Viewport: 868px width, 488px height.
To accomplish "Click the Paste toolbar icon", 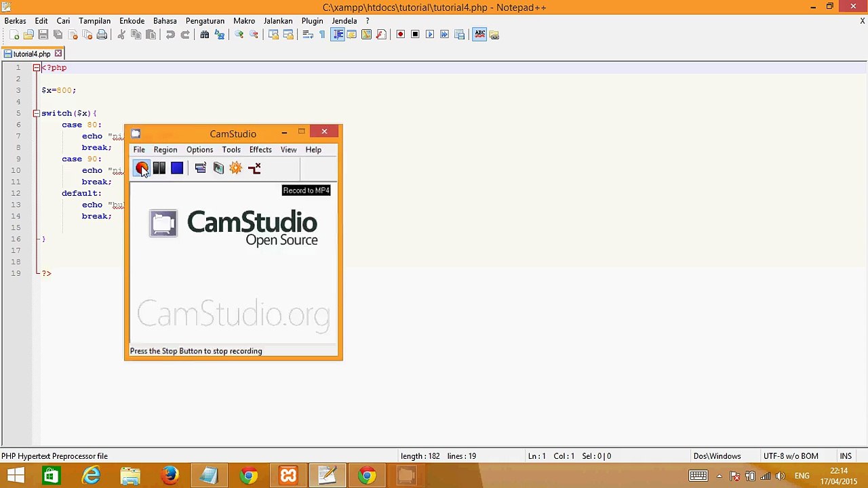I will pos(151,35).
